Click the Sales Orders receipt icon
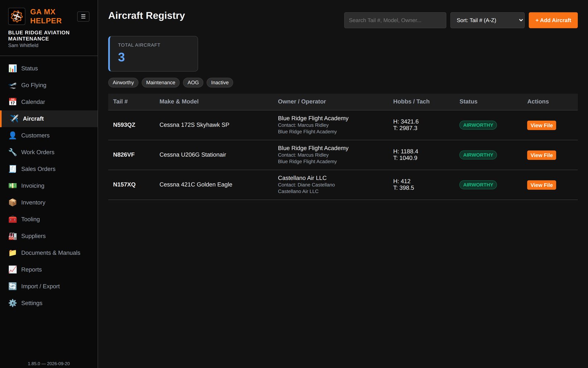The image size is (588, 368). (12, 169)
